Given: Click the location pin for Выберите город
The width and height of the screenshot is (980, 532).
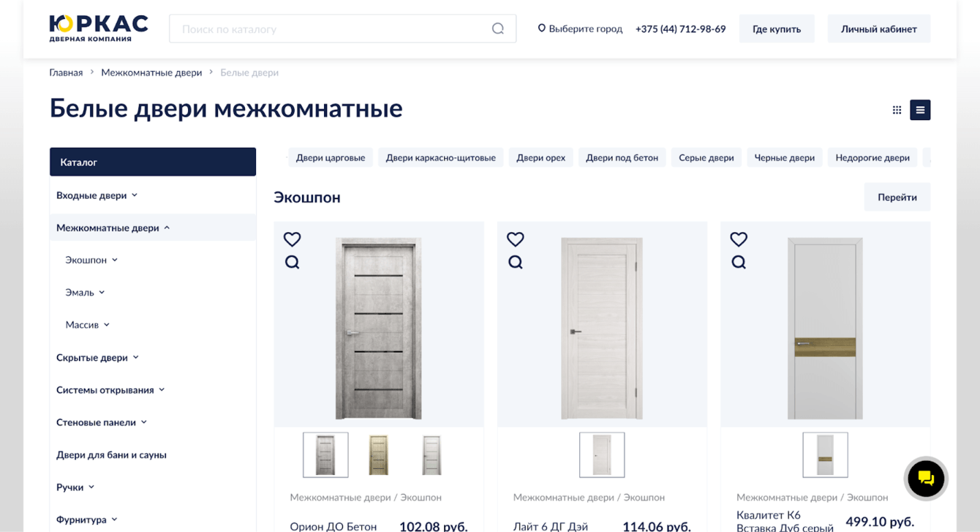Looking at the screenshot, I should [x=542, y=29].
